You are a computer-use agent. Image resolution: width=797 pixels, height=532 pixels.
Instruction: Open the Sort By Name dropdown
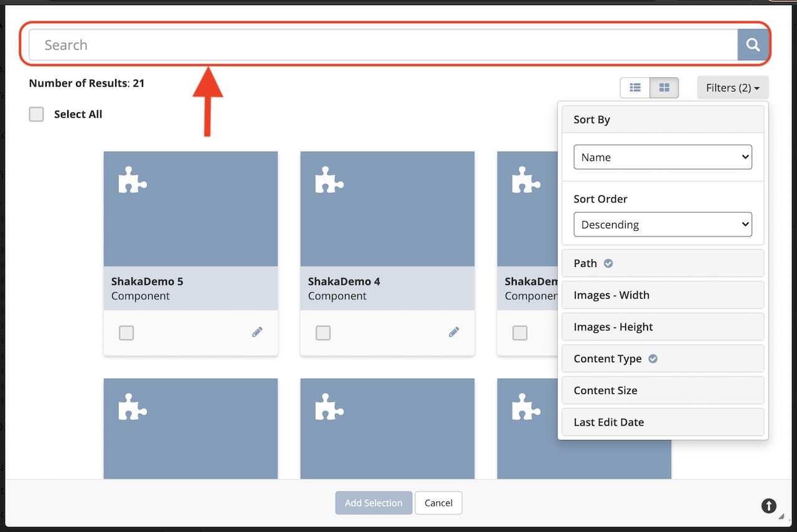coord(663,157)
